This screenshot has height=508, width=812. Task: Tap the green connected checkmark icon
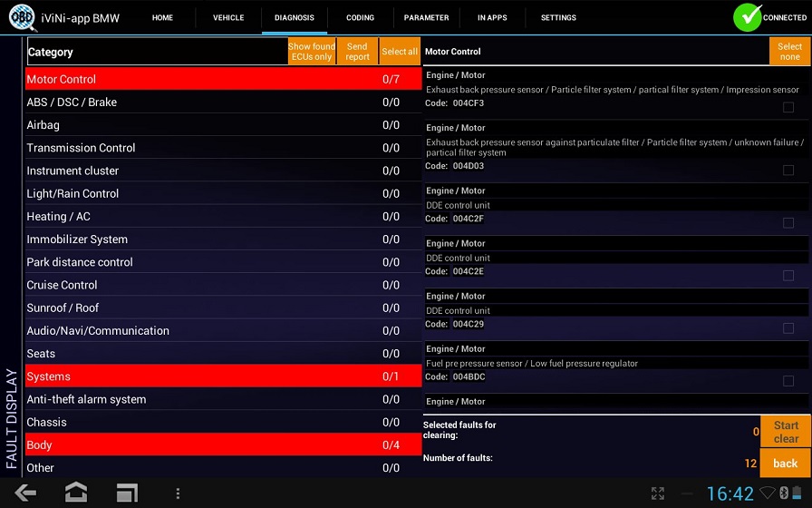(x=748, y=17)
